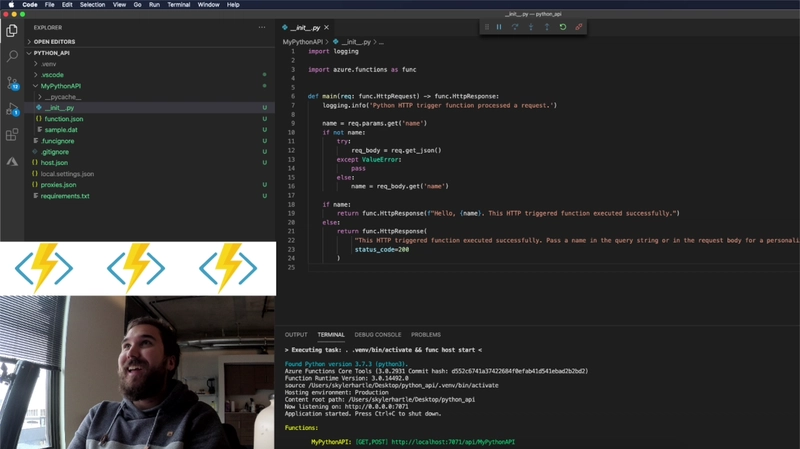Click the status_code=200 line in editor

[x=382, y=250]
